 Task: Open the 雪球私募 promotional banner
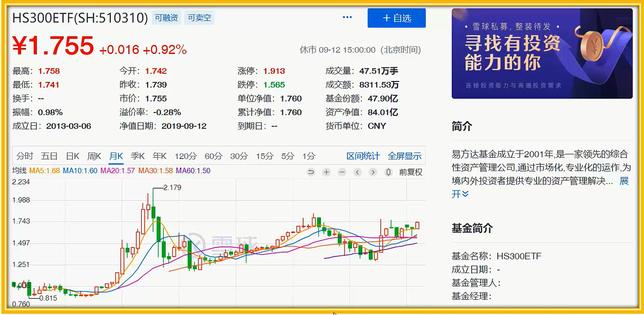[x=542, y=53]
